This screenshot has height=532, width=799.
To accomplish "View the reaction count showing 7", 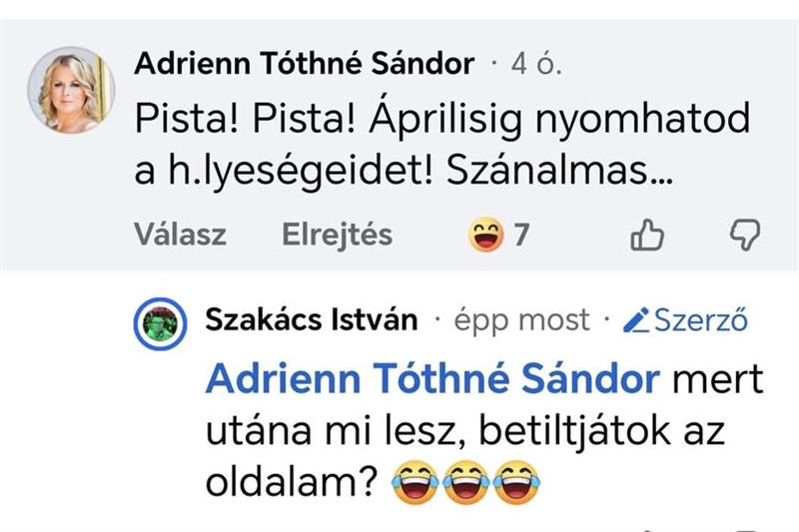I will [520, 236].
